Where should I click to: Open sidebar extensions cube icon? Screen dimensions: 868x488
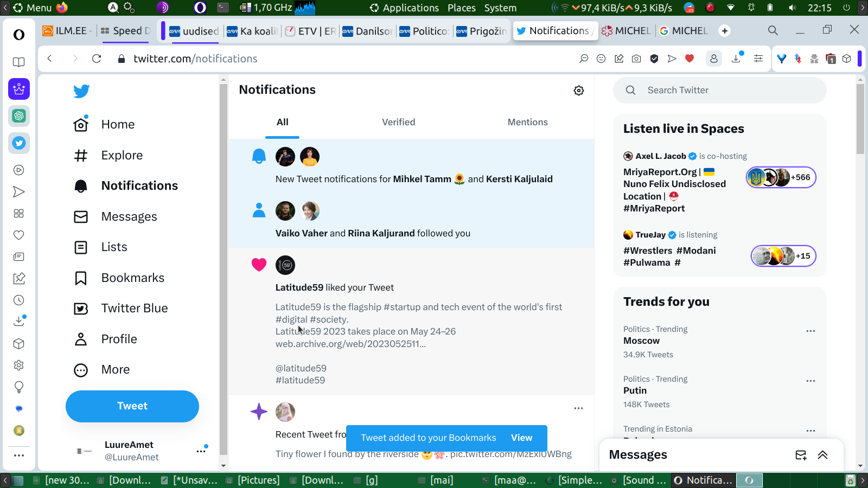coord(19,344)
